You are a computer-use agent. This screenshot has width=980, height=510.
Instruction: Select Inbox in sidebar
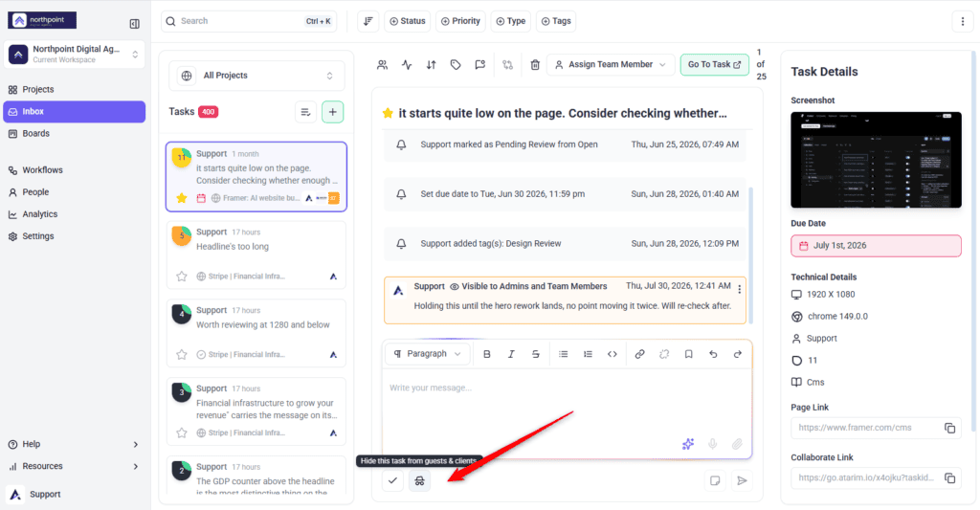point(74,111)
